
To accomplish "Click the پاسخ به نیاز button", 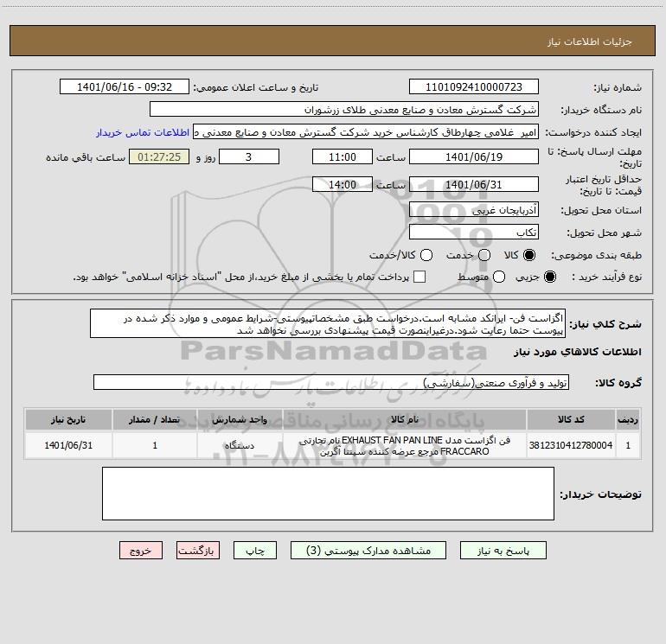I will [x=503, y=551].
